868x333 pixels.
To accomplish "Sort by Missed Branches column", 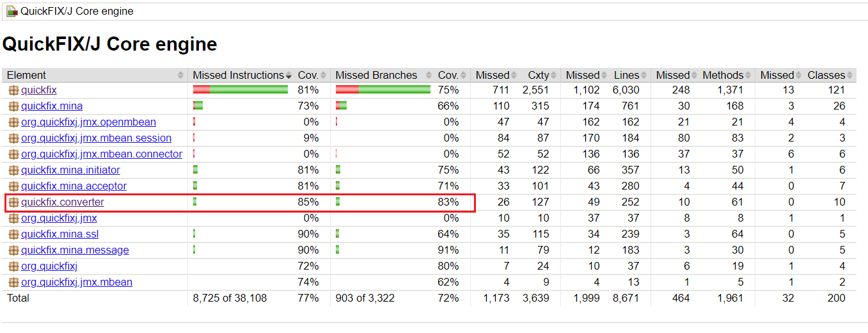I will click(383, 76).
